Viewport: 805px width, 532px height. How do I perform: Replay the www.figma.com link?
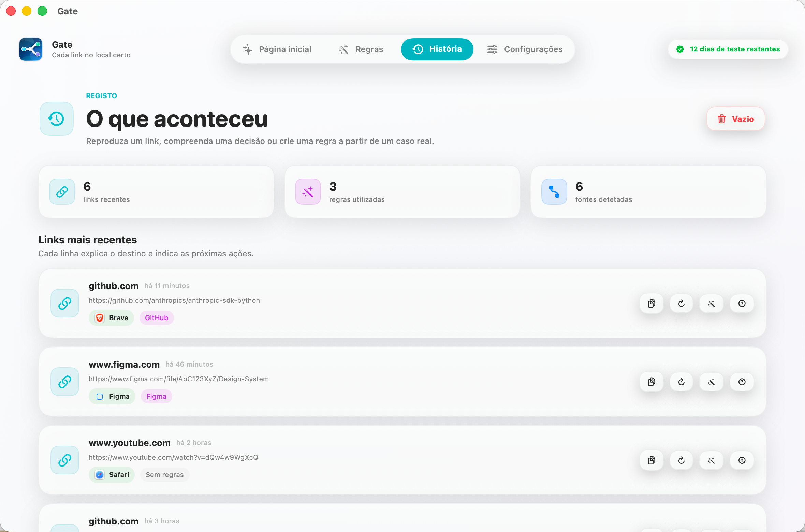click(x=682, y=382)
